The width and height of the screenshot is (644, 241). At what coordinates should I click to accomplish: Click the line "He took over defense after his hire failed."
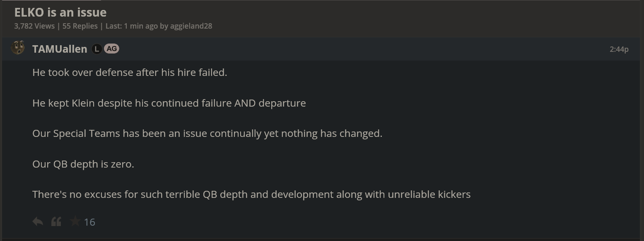coord(130,73)
